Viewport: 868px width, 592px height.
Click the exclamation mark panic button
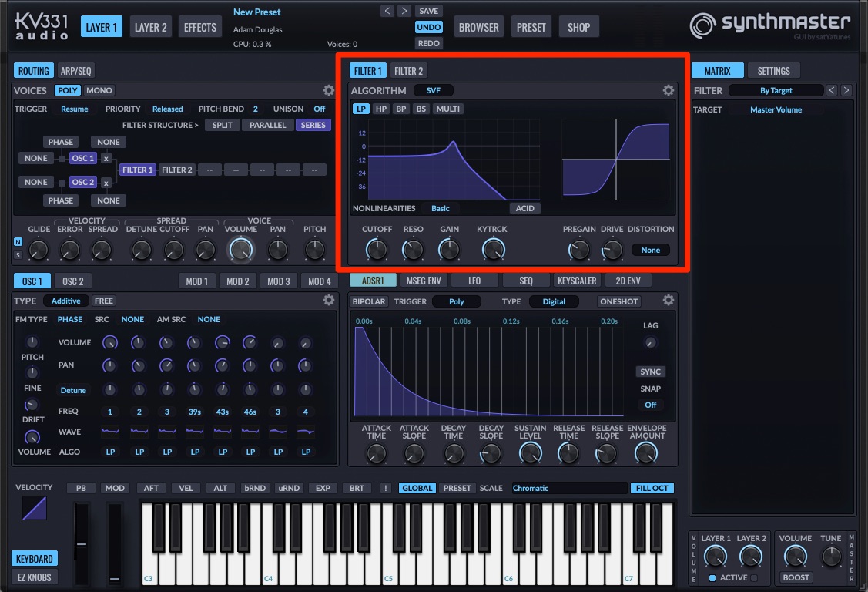point(385,488)
